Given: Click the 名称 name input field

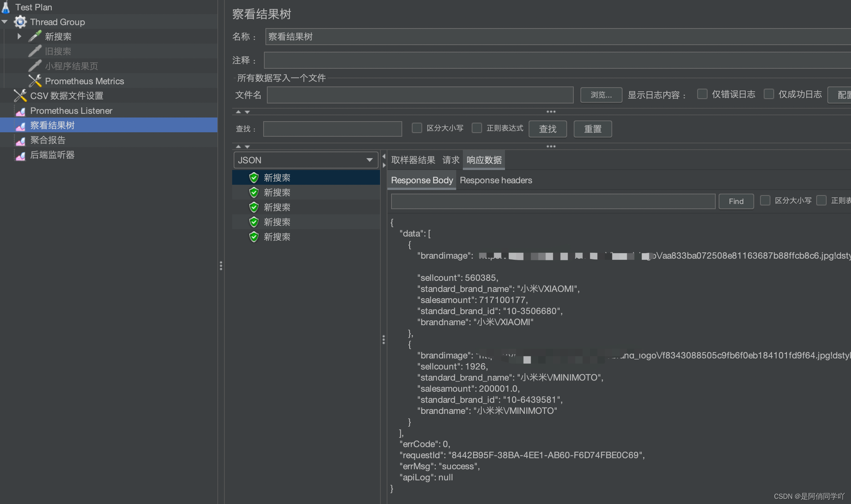Looking at the screenshot, I should tap(558, 37).
